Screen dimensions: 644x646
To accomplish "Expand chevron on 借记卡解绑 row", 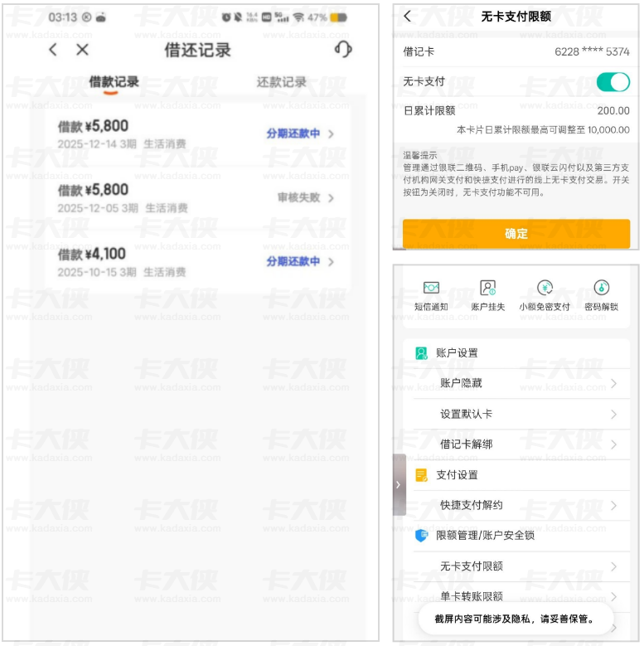I will click(x=613, y=444).
